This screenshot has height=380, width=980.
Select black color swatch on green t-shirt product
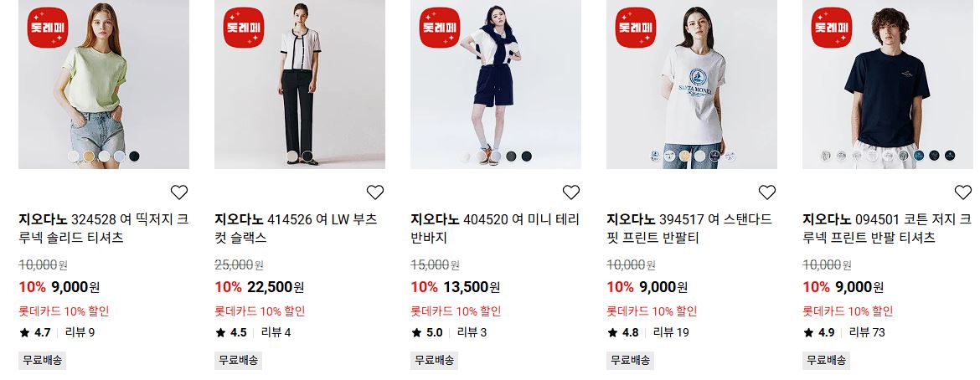134,156
